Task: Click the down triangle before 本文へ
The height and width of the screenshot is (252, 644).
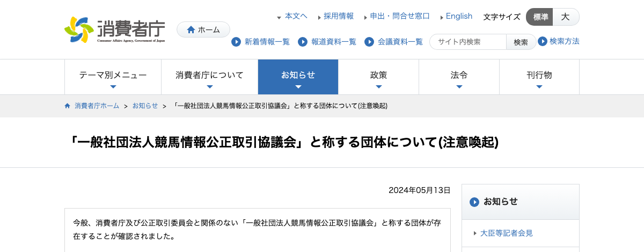Action: (279, 18)
